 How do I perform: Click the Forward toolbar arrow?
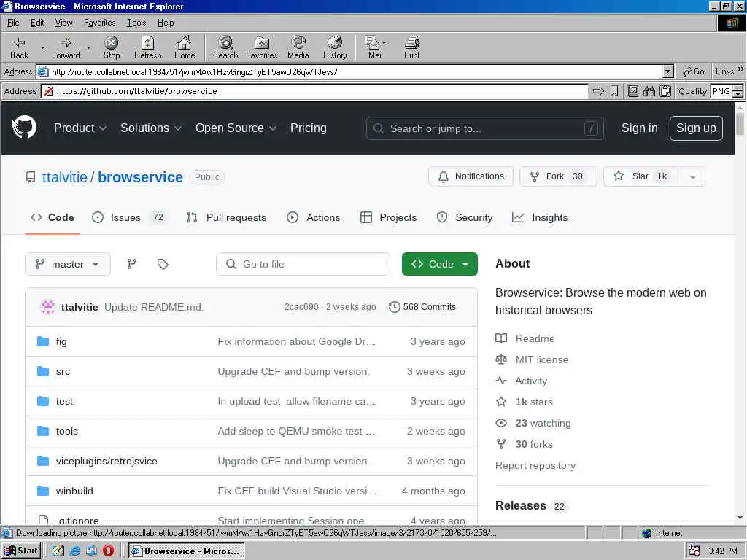[66, 47]
